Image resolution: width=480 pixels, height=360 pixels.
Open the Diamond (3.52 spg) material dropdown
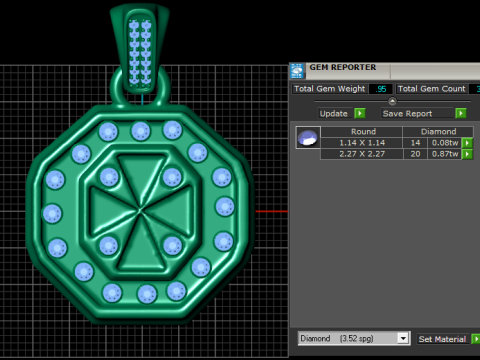coord(403,339)
